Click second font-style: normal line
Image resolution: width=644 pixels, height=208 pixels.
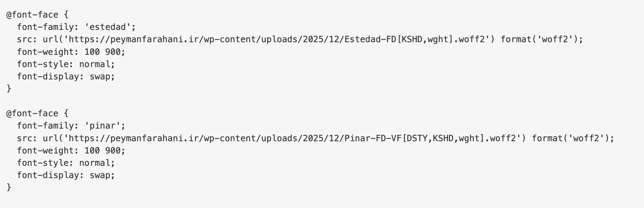coord(65,163)
